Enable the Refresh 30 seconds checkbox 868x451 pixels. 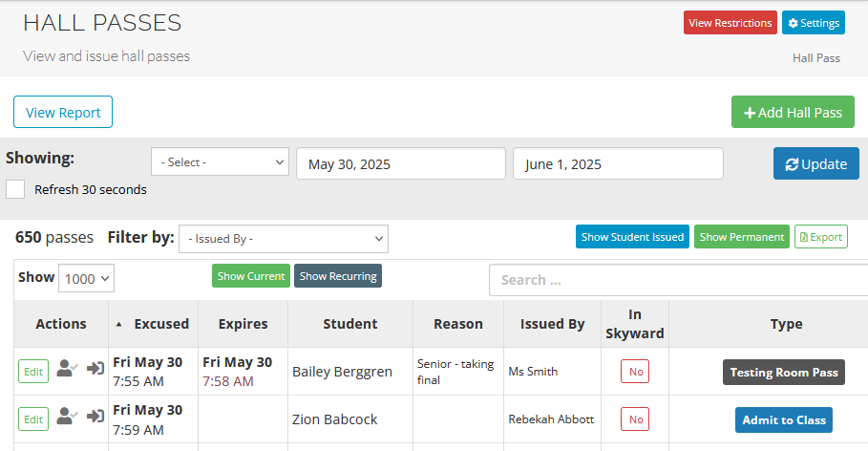[x=15, y=189]
